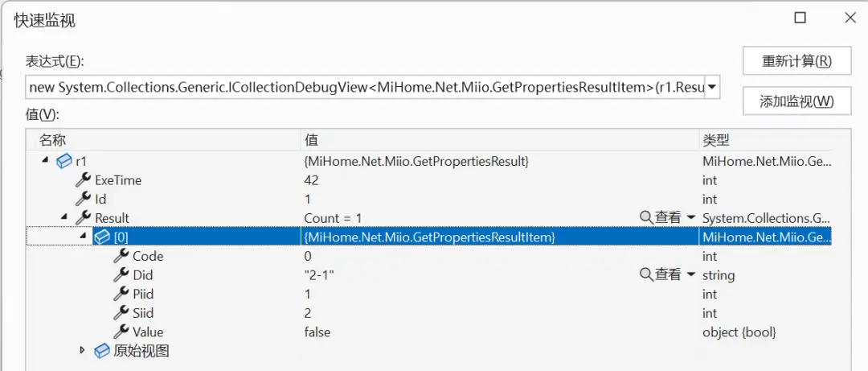Click the wrench icon beside Code

(x=121, y=256)
